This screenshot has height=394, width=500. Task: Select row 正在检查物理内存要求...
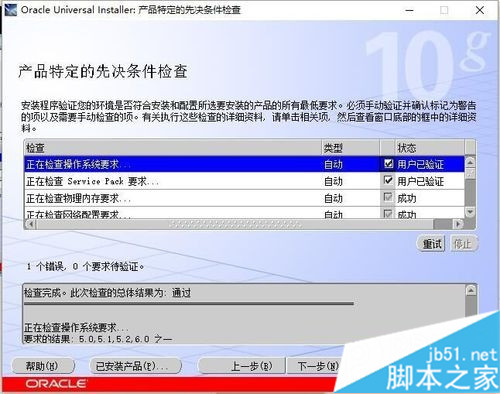click(244, 198)
